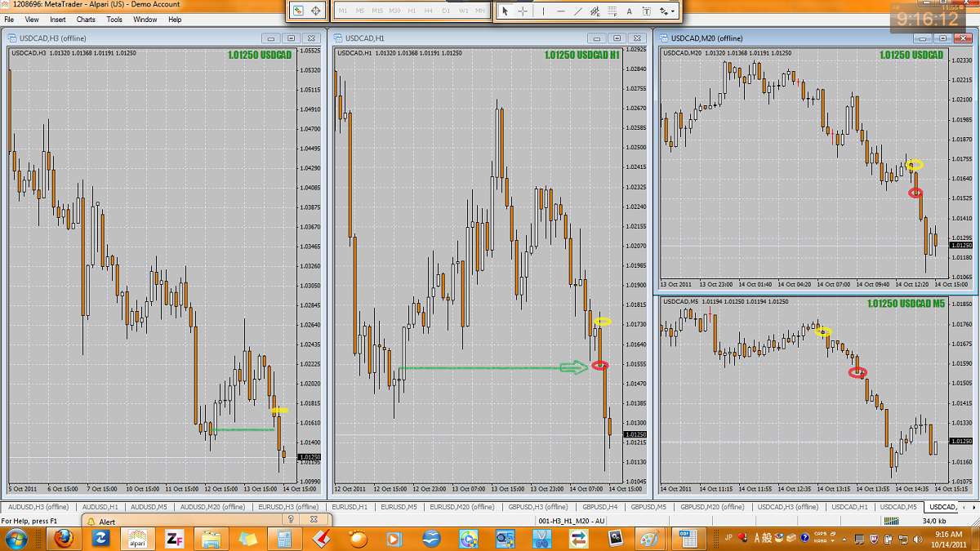Viewport: 980px width, 551px height.
Task: Open the Windows Start menu
Action: (x=16, y=539)
